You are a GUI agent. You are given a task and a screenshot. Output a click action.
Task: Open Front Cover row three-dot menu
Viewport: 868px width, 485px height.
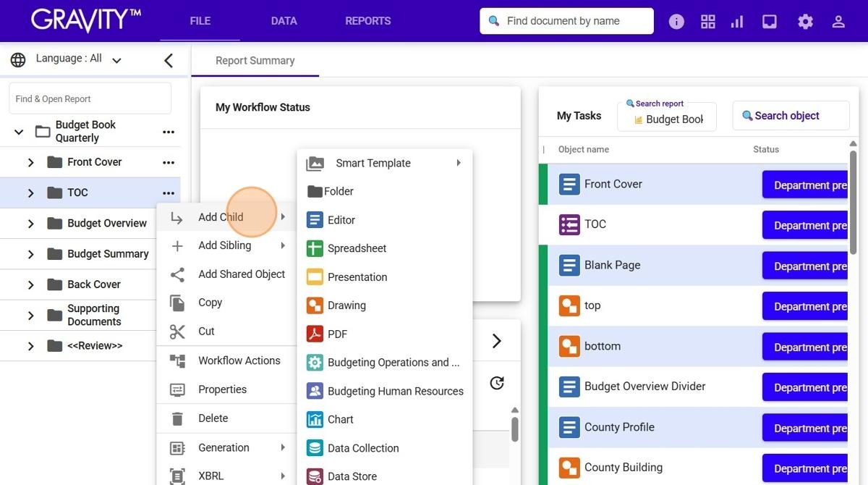pyautogui.click(x=169, y=162)
